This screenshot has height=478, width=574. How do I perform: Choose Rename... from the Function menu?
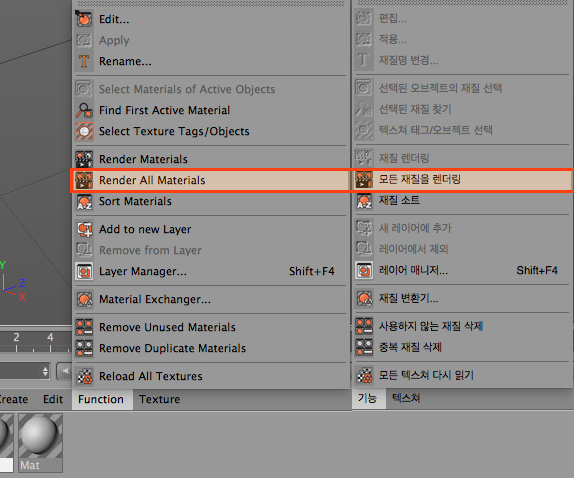(x=210, y=61)
